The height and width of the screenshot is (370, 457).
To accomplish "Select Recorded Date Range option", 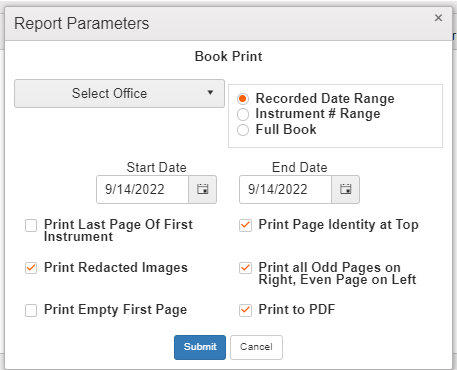I will 243,99.
